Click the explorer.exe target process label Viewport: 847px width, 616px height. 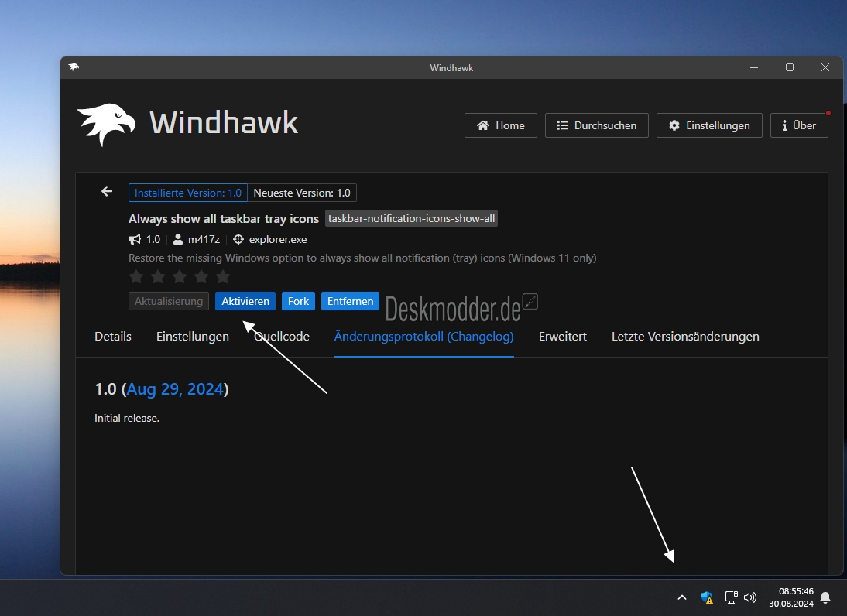278,239
